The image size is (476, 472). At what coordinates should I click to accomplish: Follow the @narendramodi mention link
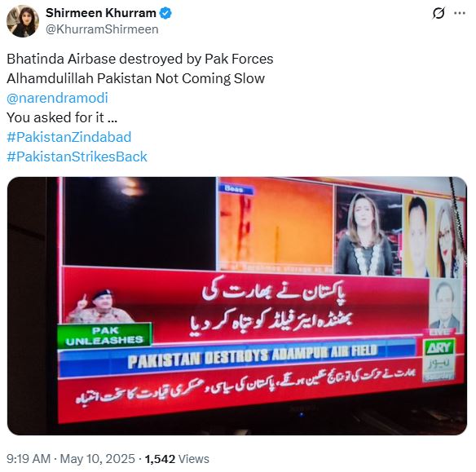coord(57,98)
